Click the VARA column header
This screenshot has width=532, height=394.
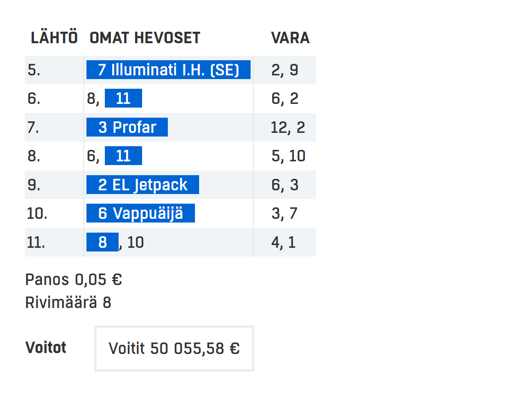click(290, 38)
